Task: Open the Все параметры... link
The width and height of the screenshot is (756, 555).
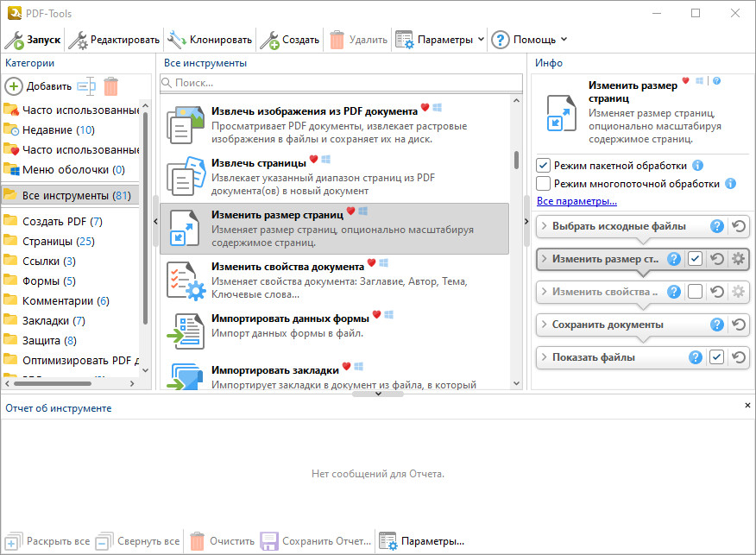Action: [x=576, y=201]
